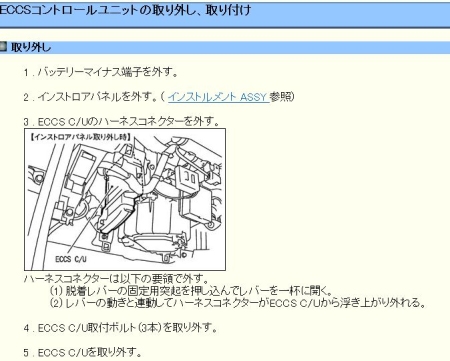This screenshot has height=361, width=450.
Task: Click the 取り外し section heading bar
Action: 225,47
